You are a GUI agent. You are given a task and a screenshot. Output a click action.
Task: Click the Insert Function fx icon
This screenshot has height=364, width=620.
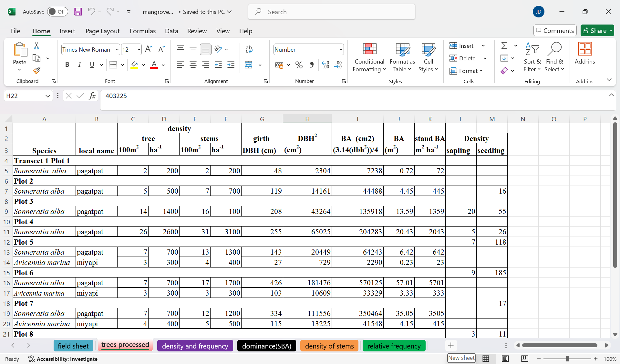(92, 96)
